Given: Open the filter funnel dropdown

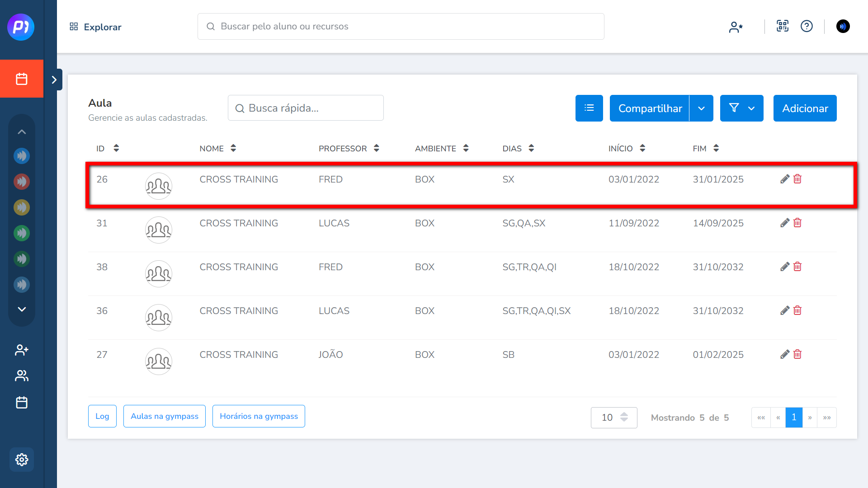Looking at the screenshot, I should [741, 108].
